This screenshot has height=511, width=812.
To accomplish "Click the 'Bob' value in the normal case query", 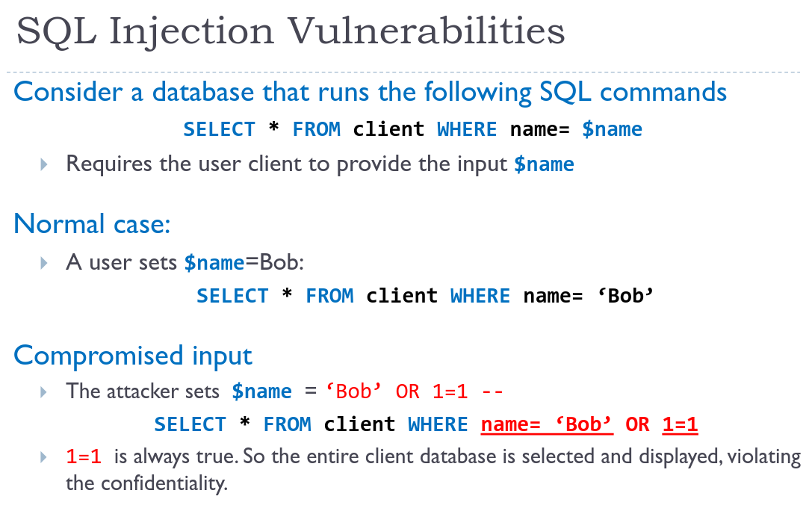I will point(625,296).
